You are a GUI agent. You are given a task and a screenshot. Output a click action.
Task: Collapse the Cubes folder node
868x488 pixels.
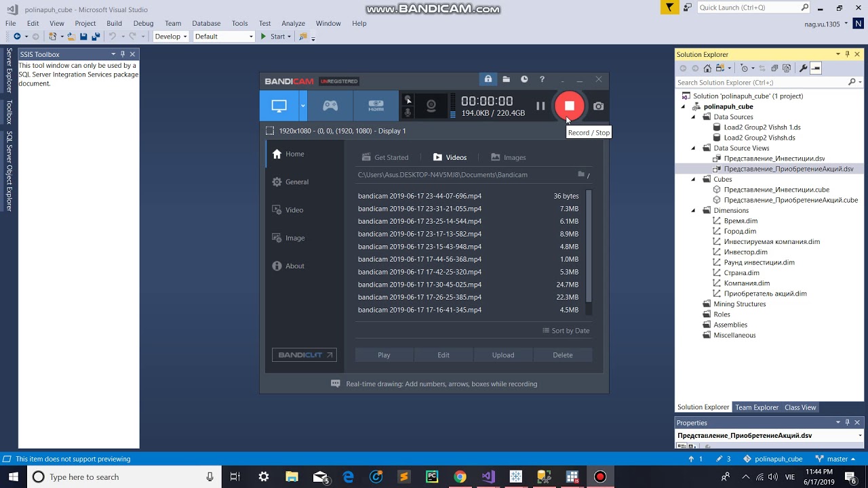(693, 180)
